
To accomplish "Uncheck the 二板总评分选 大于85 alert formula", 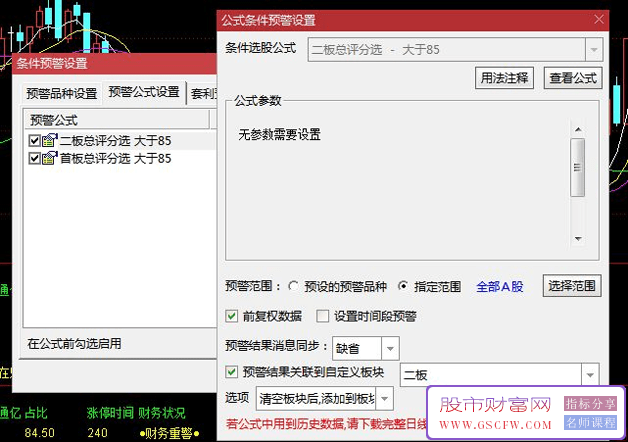I will [x=34, y=141].
